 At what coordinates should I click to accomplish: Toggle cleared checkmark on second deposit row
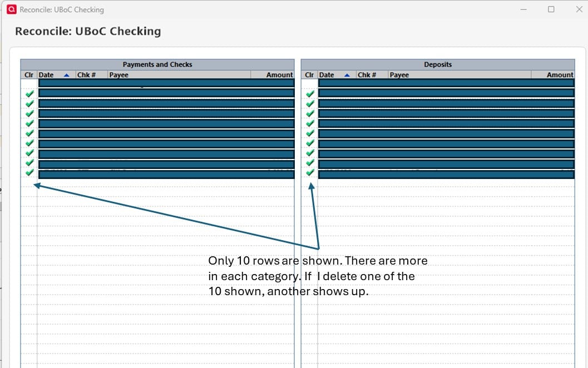pyautogui.click(x=310, y=94)
